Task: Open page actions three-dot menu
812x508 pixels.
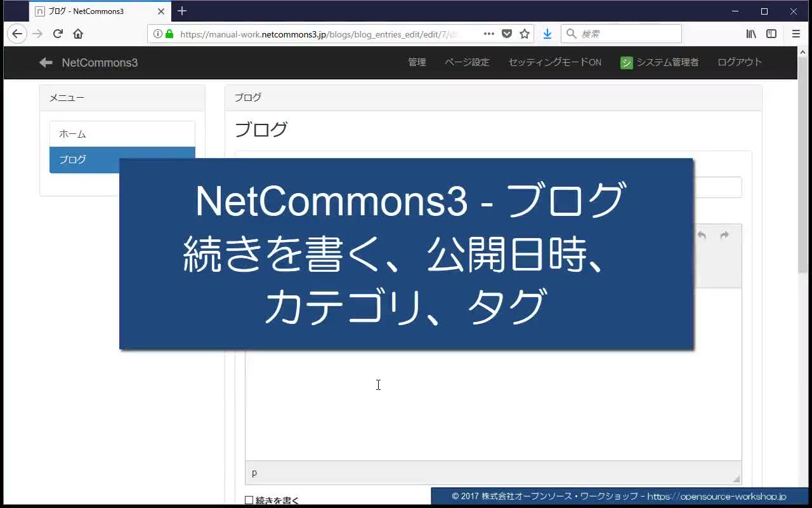Action: point(489,34)
